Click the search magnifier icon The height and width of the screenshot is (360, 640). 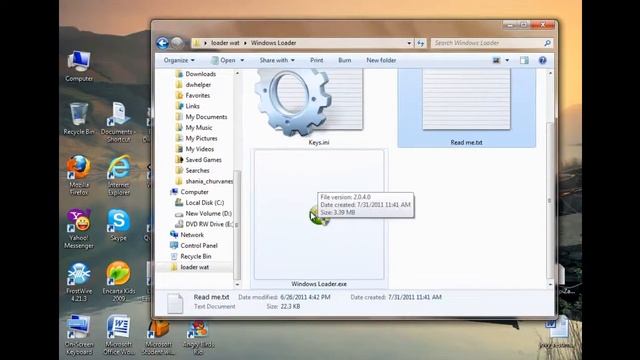pyautogui.click(x=547, y=43)
